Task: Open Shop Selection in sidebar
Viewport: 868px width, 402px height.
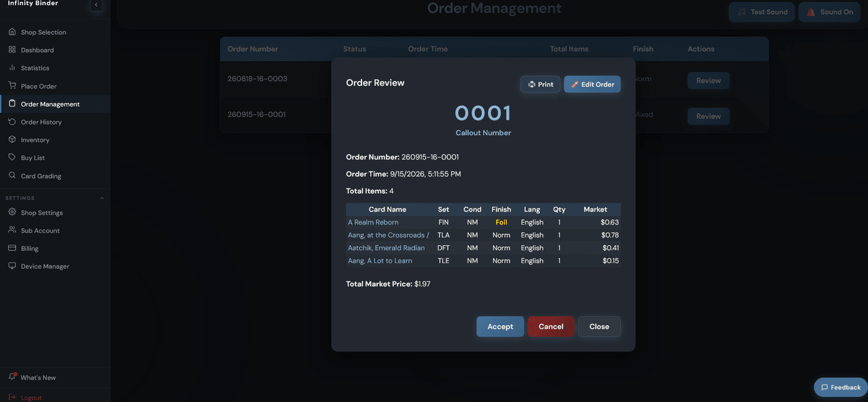Action: pyautogui.click(x=55, y=32)
